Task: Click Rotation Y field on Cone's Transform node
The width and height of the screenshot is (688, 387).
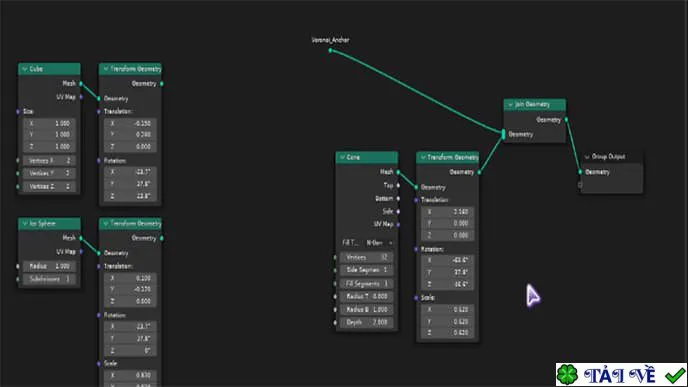Action: coord(448,272)
